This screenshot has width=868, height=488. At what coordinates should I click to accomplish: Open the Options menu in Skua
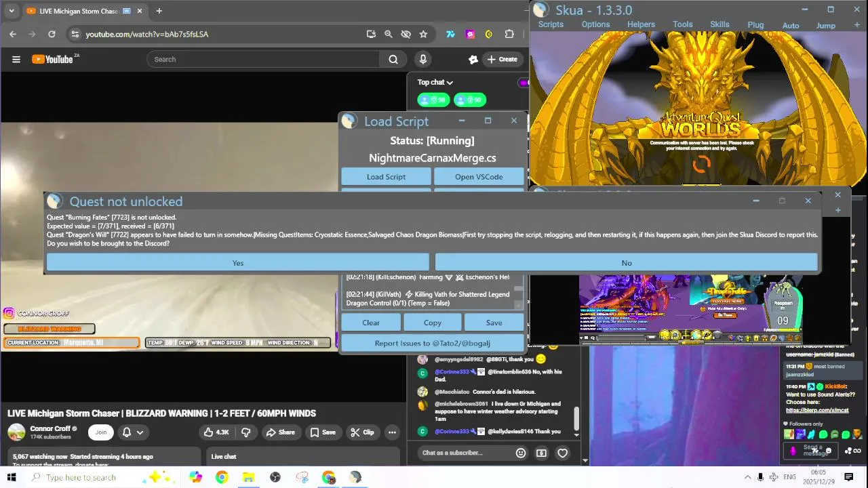[595, 24]
